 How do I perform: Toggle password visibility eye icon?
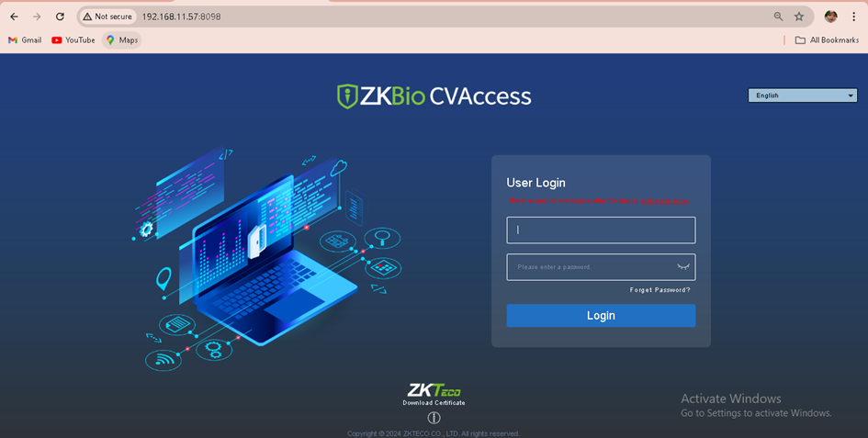[683, 267]
